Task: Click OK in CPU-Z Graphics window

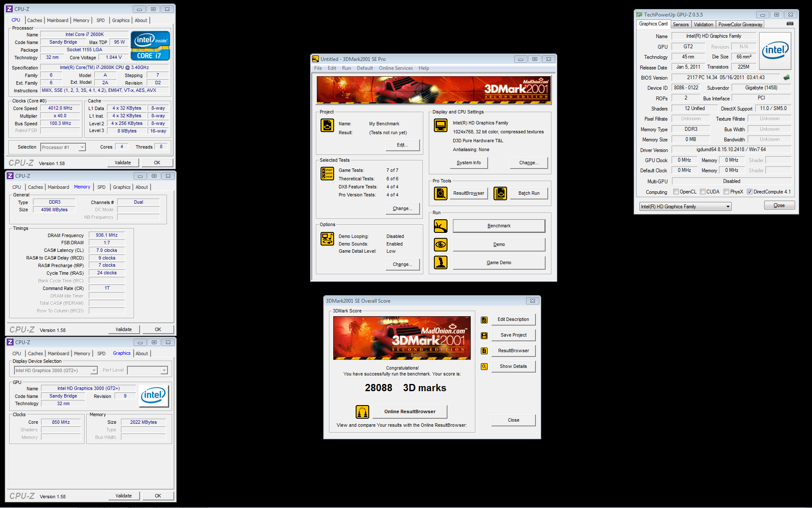Action: [158, 496]
